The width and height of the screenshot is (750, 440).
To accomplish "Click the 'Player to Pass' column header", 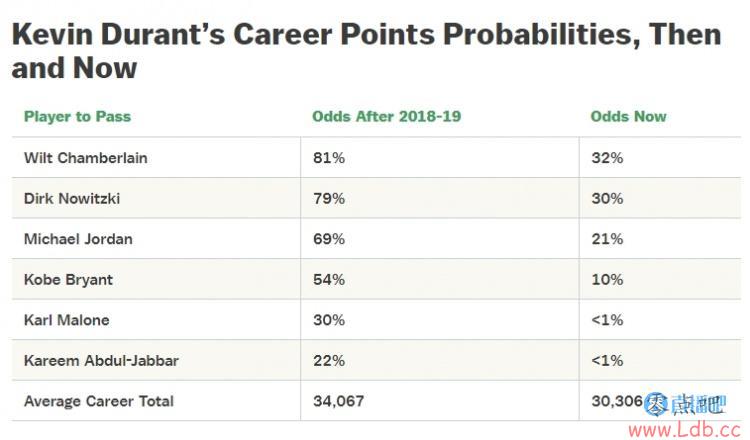I will tap(77, 116).
